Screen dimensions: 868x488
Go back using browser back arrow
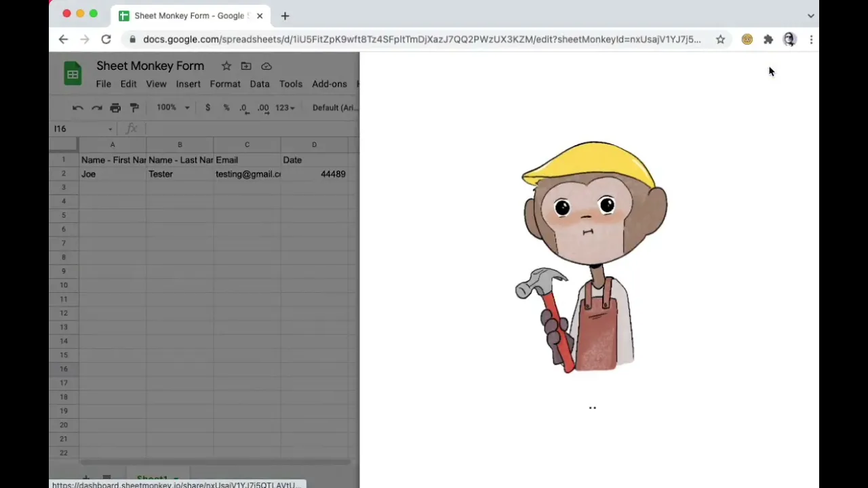[63, 39]
